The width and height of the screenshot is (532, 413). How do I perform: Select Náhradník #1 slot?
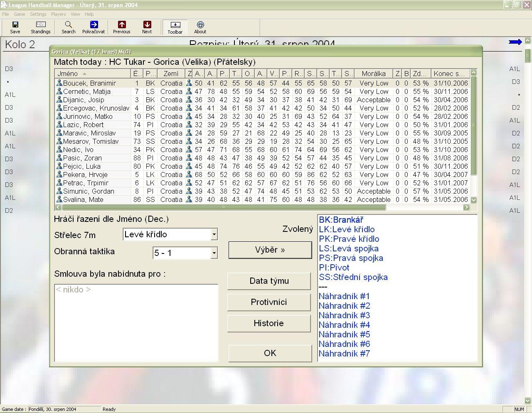[344, 296]
